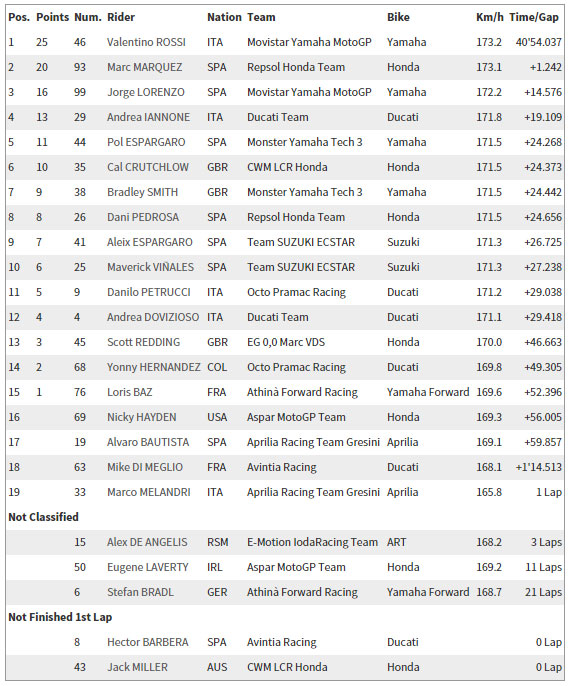Click Andrea DOVIZIOSO rider name

(x=153, y=317)
